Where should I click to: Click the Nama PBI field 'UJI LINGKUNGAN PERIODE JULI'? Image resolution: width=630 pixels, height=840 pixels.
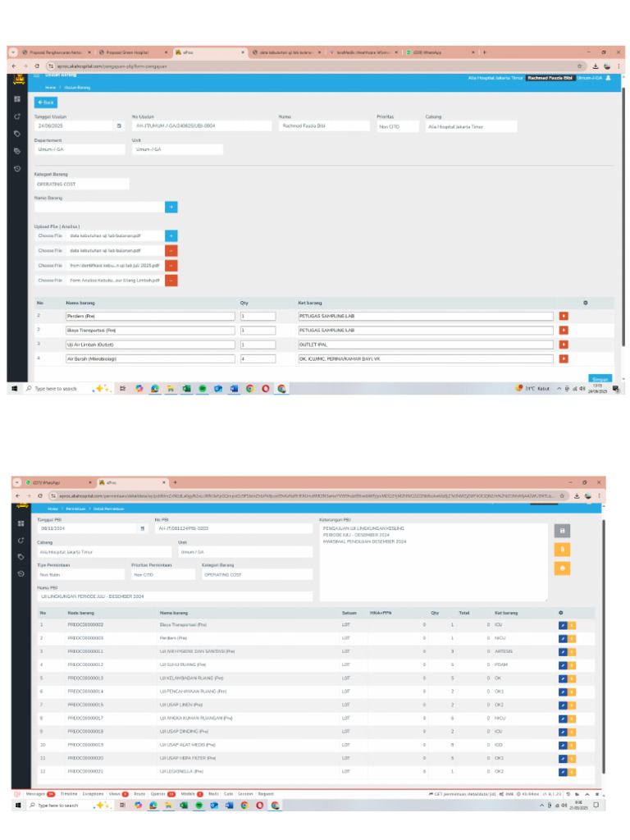pos(175,596)
